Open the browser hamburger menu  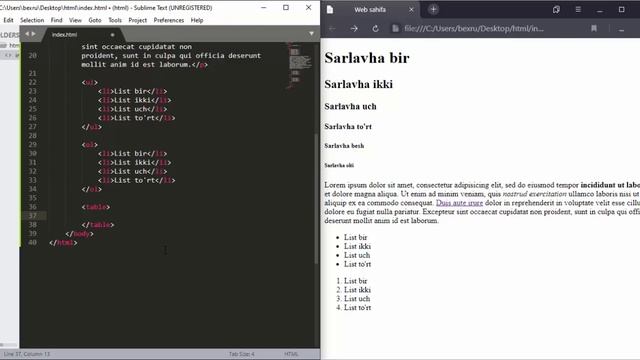coord(578,9)
